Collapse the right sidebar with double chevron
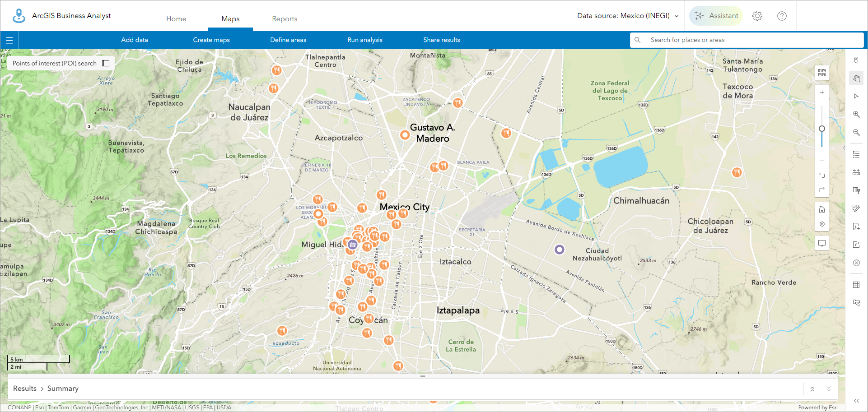 [856, 401]
